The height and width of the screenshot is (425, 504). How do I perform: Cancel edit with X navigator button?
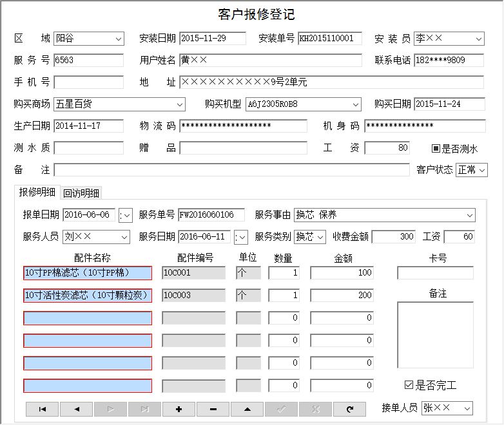[x=316, y=409]
